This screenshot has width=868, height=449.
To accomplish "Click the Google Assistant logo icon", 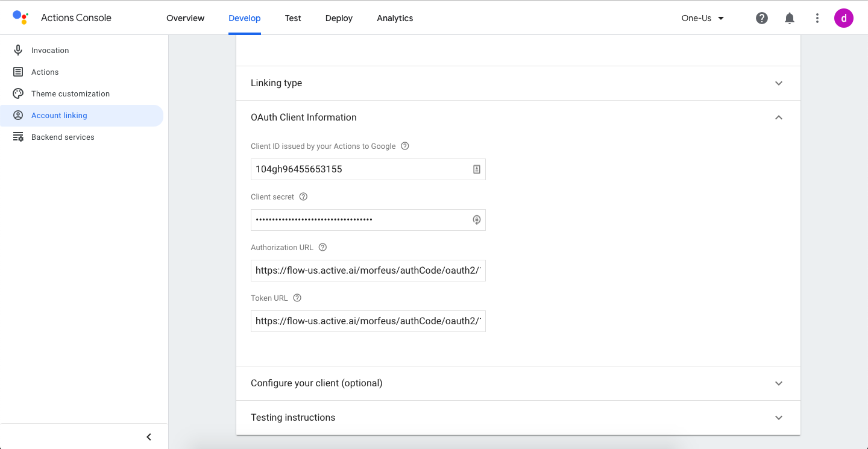I will [x=20, y=17].
